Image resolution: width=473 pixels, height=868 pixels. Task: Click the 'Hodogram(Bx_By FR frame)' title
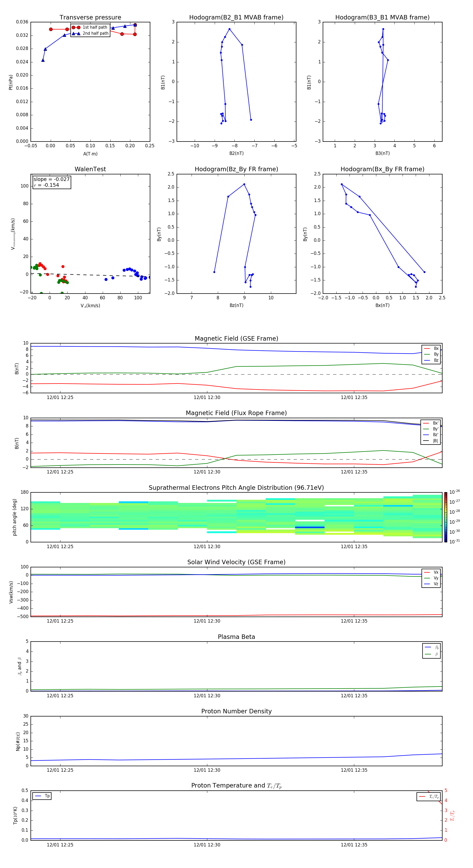click(382, 169)
